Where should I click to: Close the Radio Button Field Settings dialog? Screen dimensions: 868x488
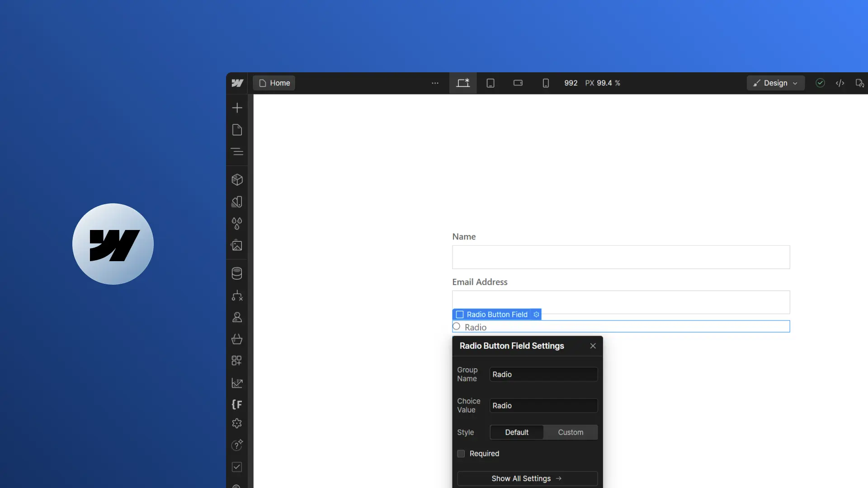pyautogui.click(x=593, y=346)
